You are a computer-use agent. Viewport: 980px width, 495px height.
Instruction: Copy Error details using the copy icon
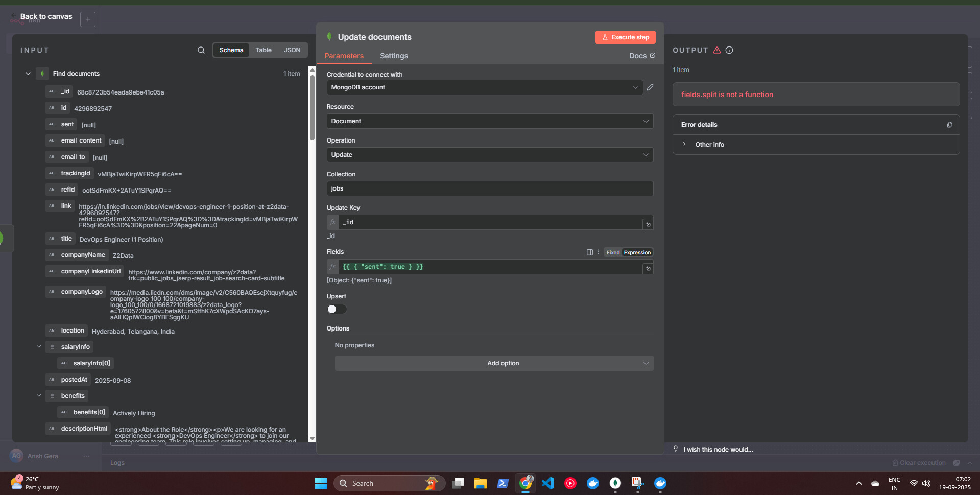[949, 124]
